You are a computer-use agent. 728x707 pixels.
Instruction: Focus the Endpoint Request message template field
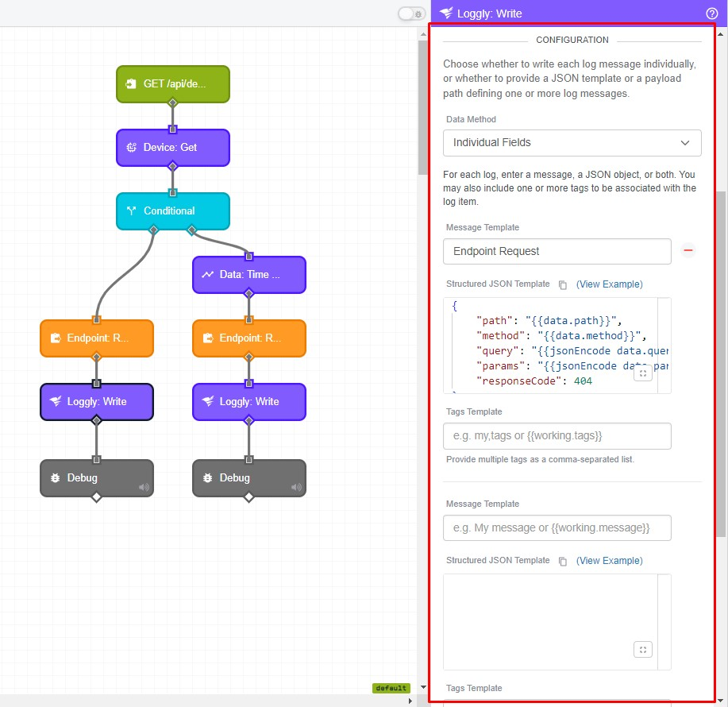tap(557, 251)
